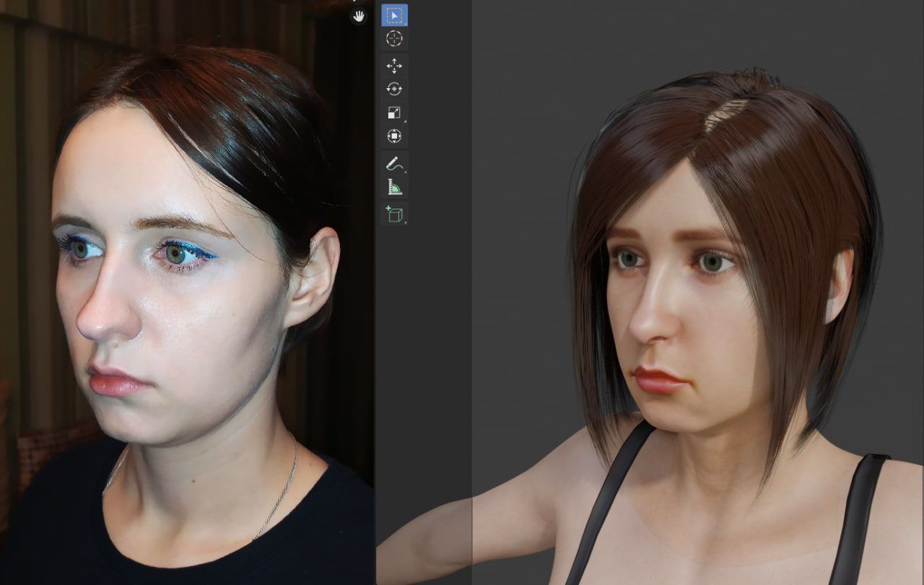The image size is (924, 585).
Task: Select the Select Box tool
Action: [x=394, y=15]
